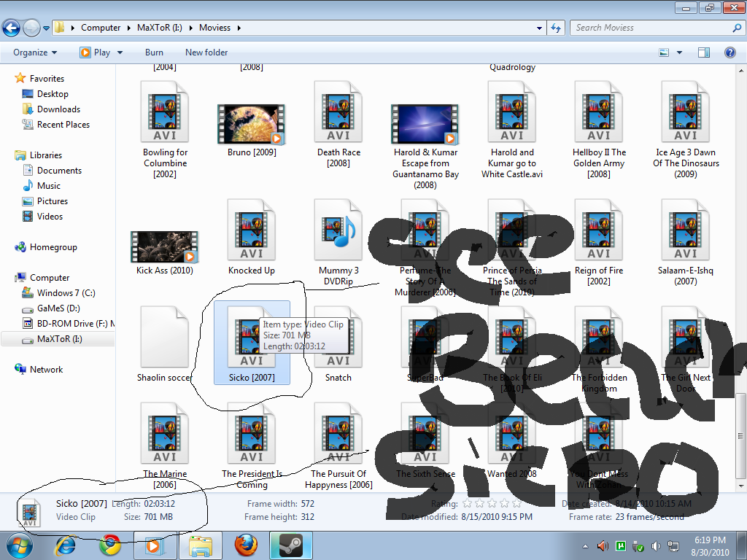
Task: Open the Organize dropdown arrow
Action: [54, 52]
